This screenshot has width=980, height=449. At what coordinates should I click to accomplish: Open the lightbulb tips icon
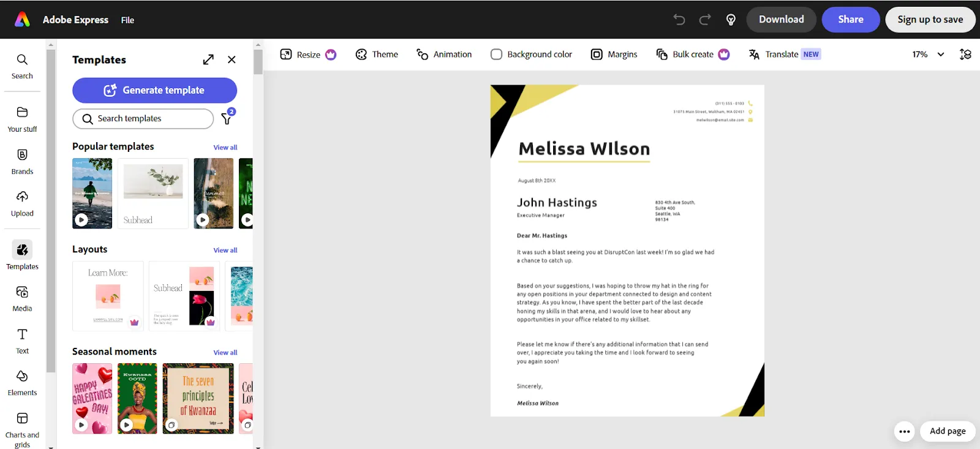731,20
